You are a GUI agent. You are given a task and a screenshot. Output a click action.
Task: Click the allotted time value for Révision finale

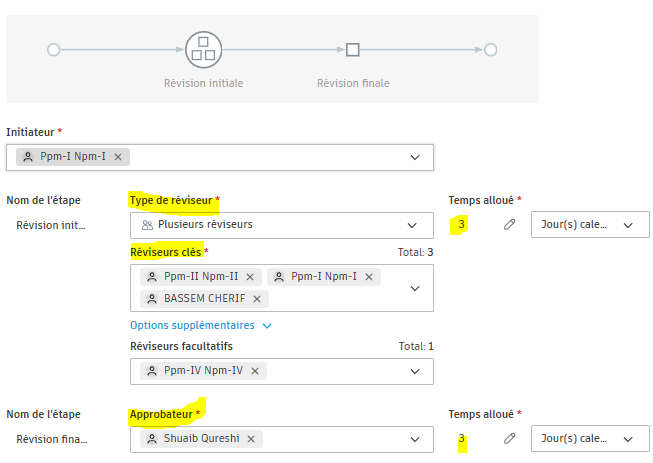click(x=461, y=438)
